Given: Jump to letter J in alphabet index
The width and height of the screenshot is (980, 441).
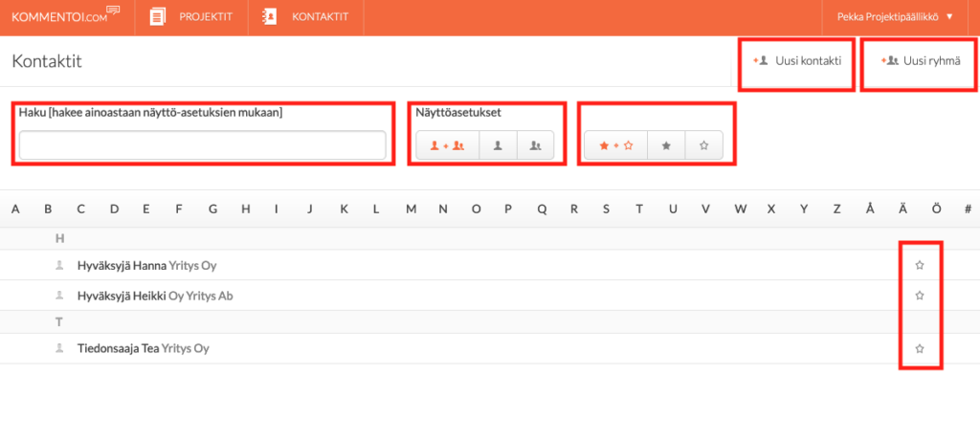Looking at the screenshot, I should (309, 209).
